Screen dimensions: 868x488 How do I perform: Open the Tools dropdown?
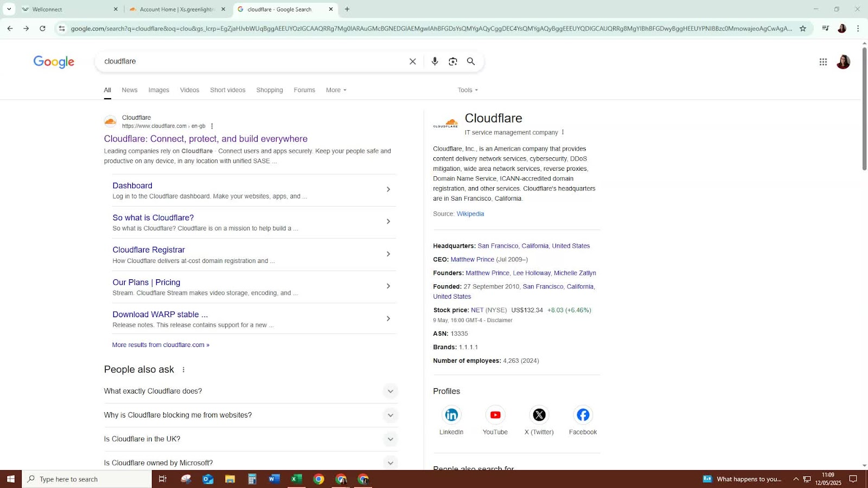tap(468, 90)
